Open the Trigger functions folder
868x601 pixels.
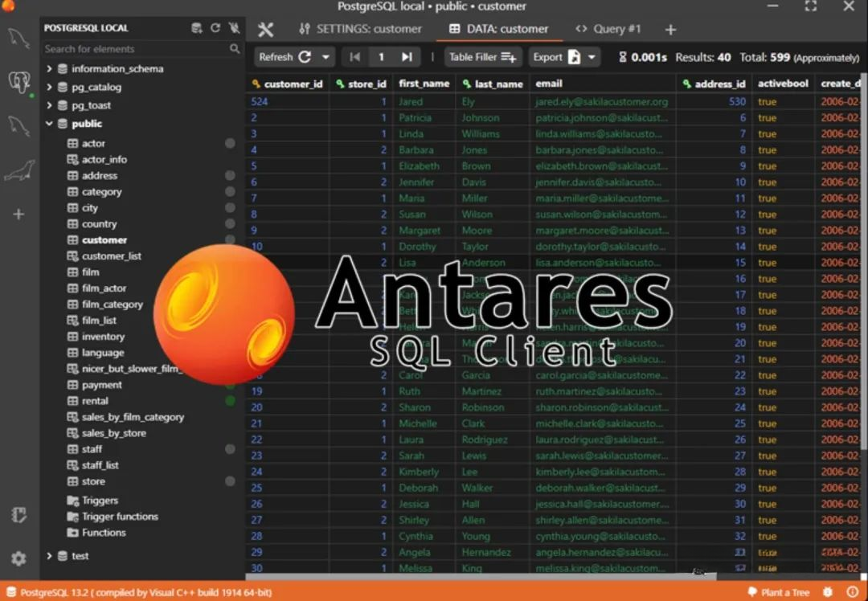point(120,517)
